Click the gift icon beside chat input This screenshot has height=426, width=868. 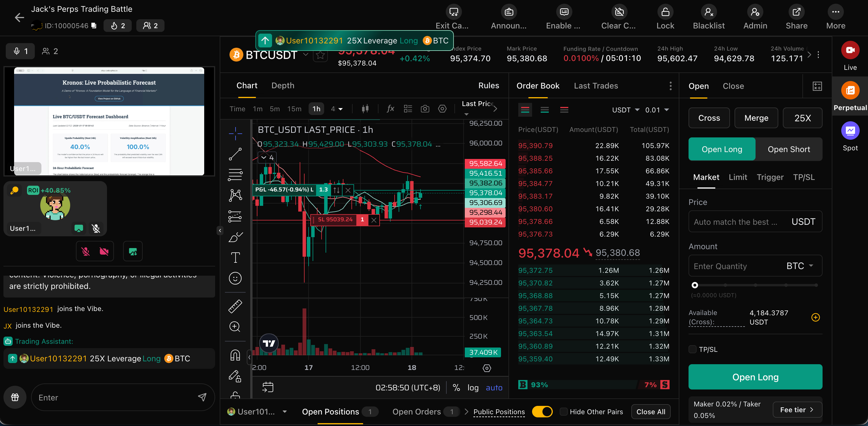pos(15,397)
